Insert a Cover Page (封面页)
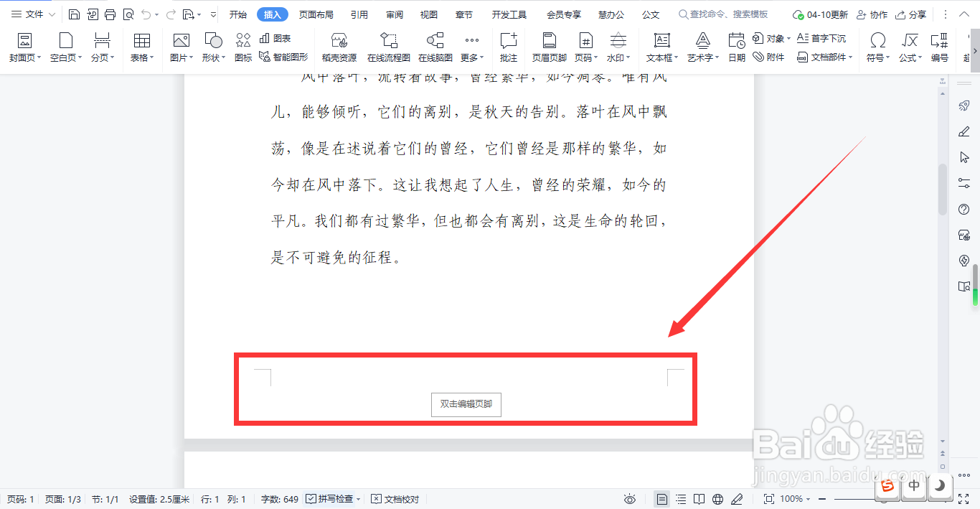980x509 pixels. tap(25, 47)
